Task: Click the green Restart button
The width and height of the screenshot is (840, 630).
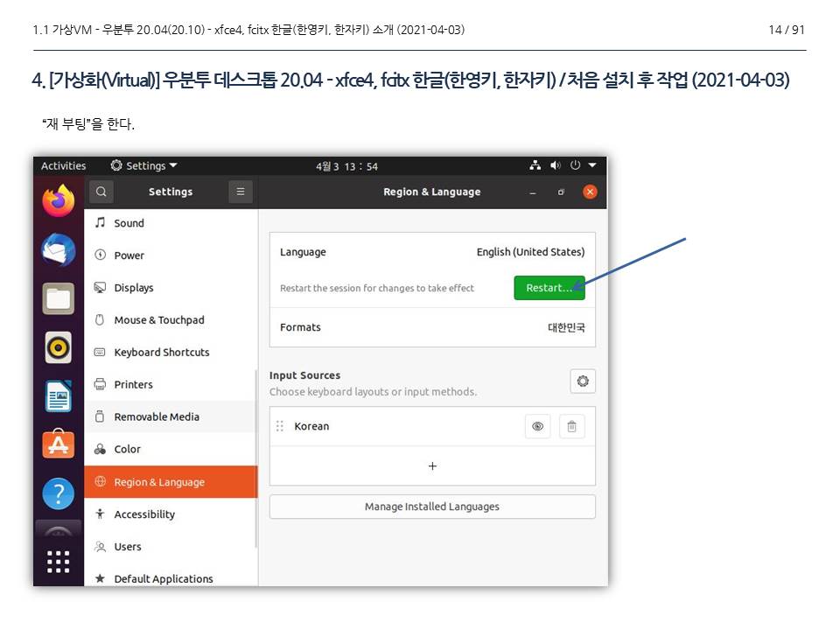Action: pos(549,288)
